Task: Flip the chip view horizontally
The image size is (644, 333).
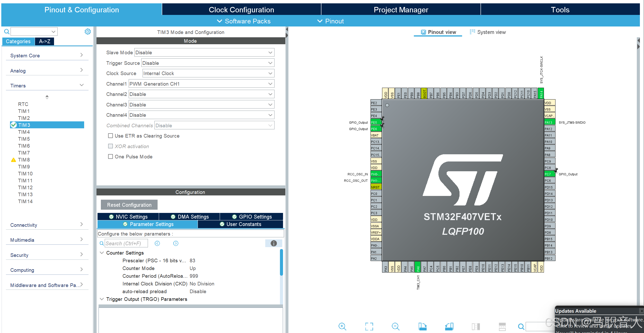Action: click(476, 326)
